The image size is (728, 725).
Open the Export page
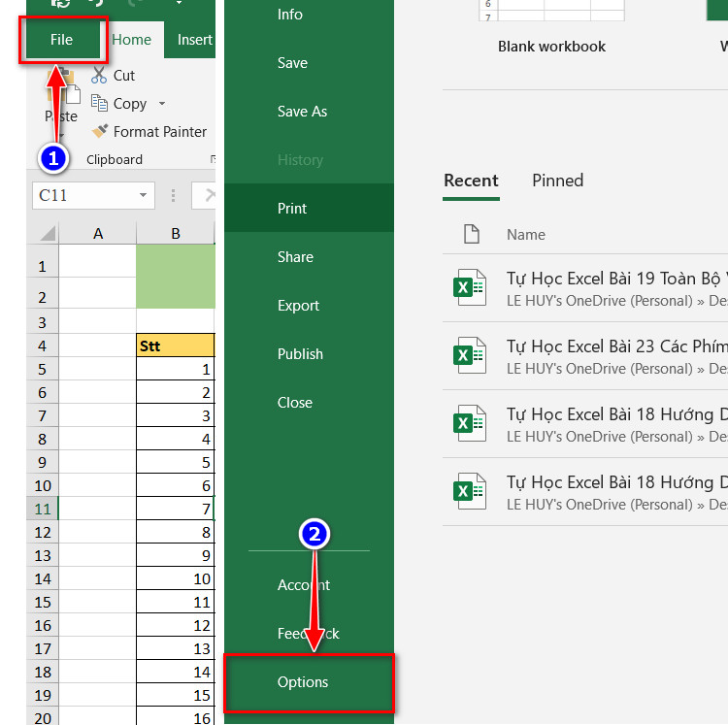pyautogui.click(x=309, y=306)
